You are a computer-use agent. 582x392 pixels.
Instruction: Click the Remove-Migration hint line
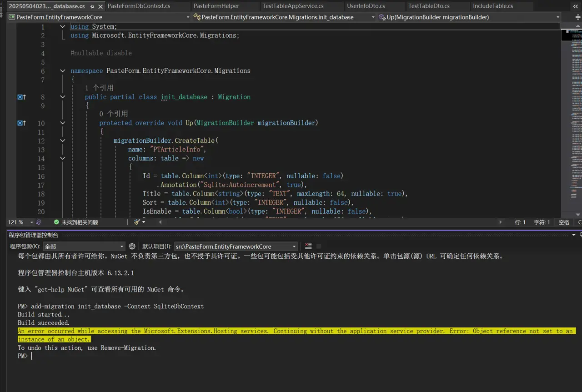(x=87, y=348)
